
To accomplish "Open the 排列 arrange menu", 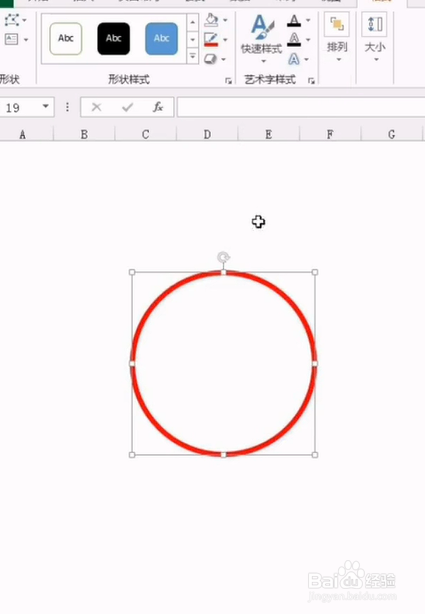I will tap(337, 37).
